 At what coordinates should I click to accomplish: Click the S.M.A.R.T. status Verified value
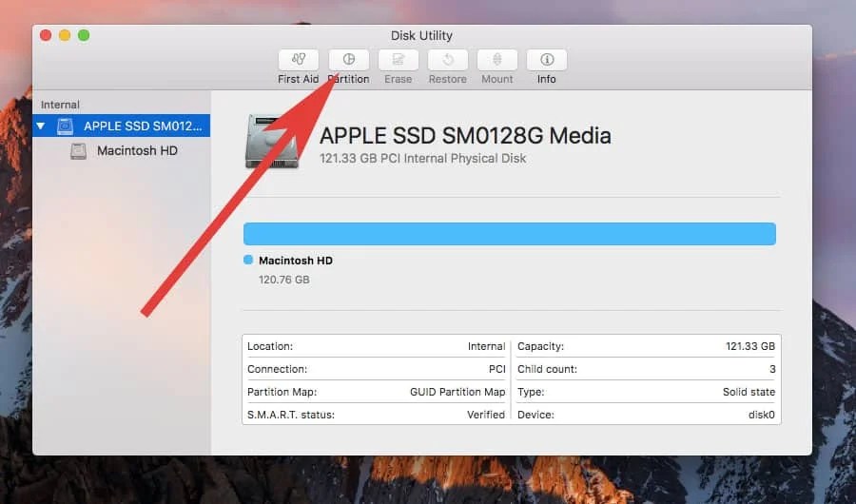click(486, 415)
